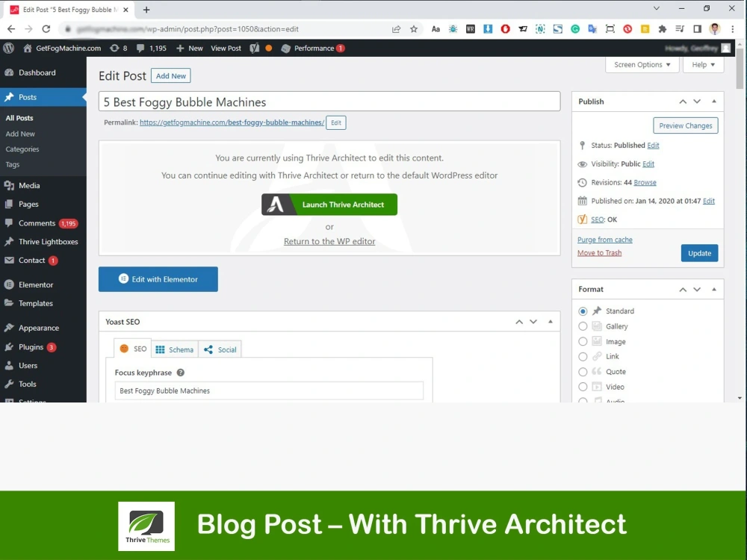Open the Chrome three-dot menu
Image resolution: width=747 pixels, height=560 pixels.
[733, 29]
